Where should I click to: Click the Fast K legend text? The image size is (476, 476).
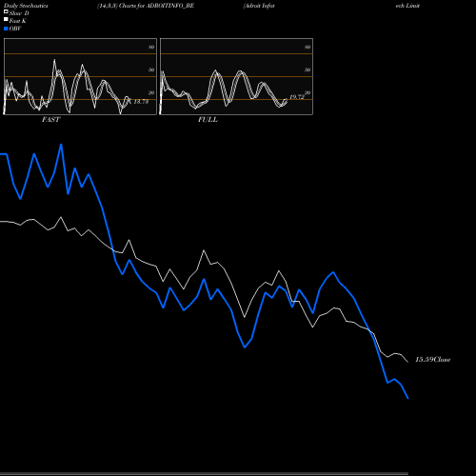tap(18, 21)
